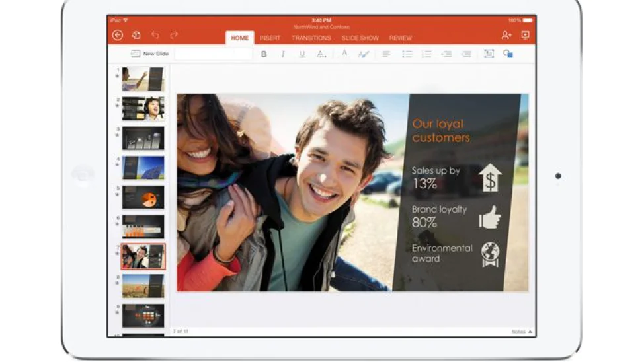This screenshot has height=362, width=644.
Task: Apply a bulleted list
Action: pos(407,54)
